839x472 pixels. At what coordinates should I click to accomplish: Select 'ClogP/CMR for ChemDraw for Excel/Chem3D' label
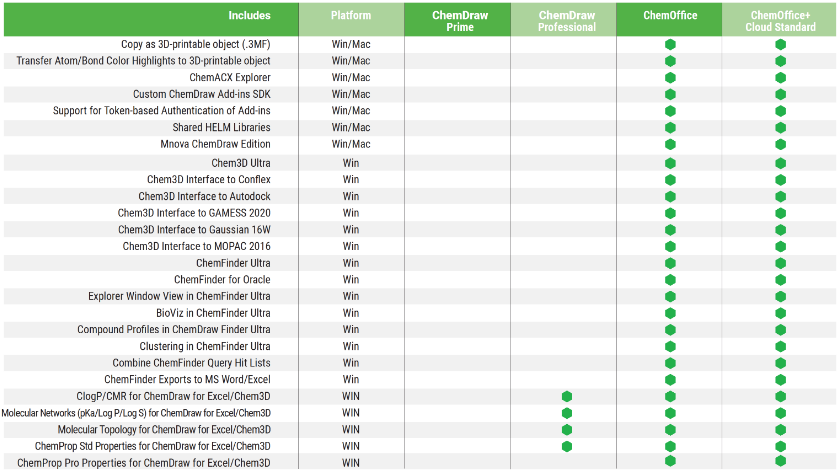point(173,397)
